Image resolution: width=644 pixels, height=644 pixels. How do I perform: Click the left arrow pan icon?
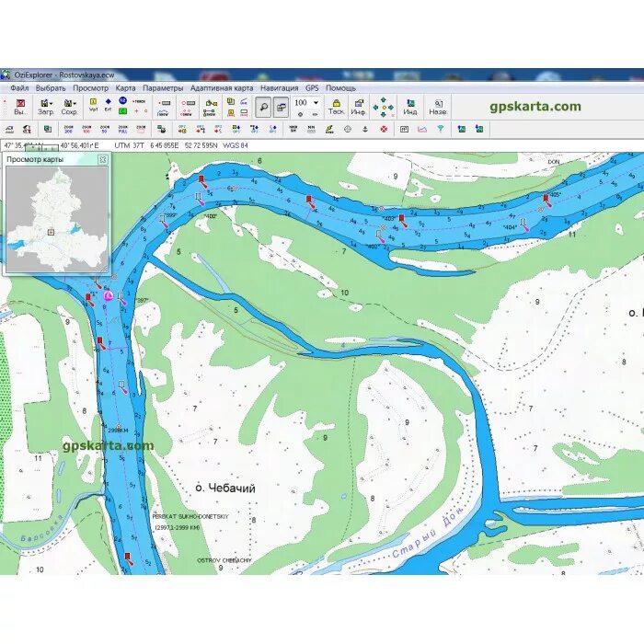pyautogui.click(x=375, y=108)
